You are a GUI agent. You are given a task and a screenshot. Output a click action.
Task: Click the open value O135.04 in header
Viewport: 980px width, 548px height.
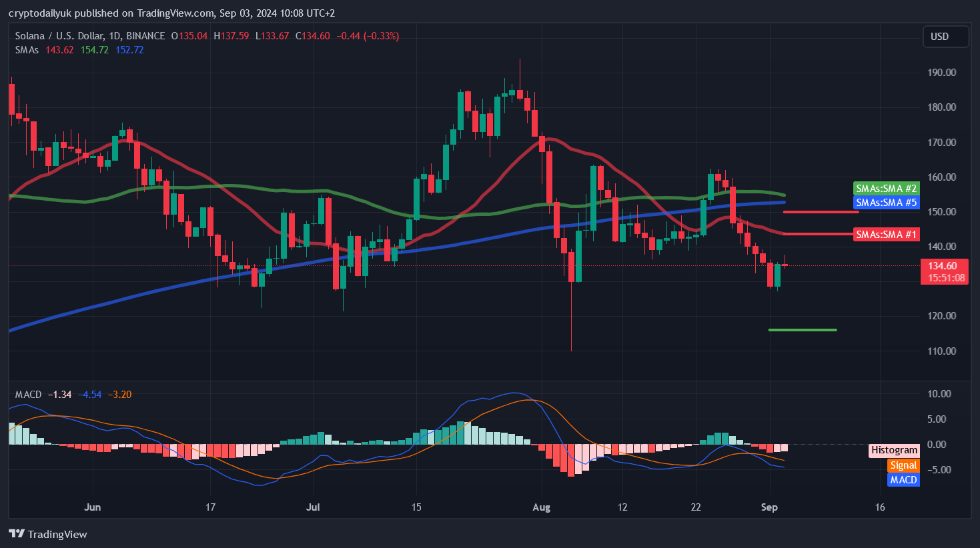pyautogui.click(x=189, y=36)
